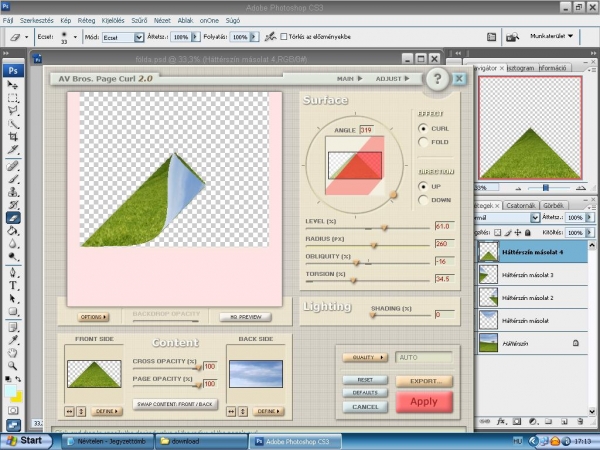Open the Szerkesztés menu
600x450 pixels.
point(37,21)
